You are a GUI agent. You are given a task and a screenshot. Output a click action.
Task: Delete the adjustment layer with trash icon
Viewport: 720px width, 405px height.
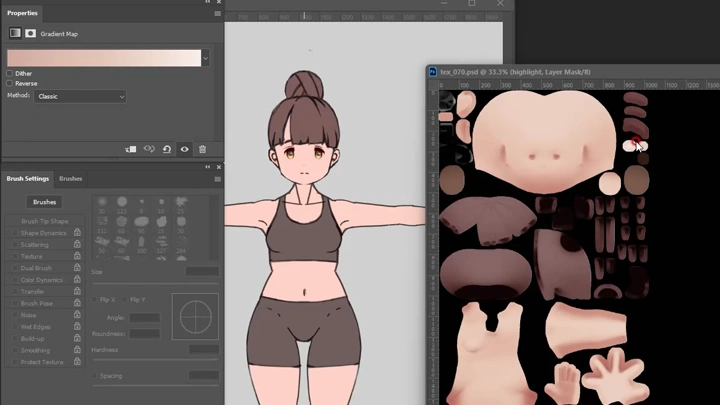202,149
